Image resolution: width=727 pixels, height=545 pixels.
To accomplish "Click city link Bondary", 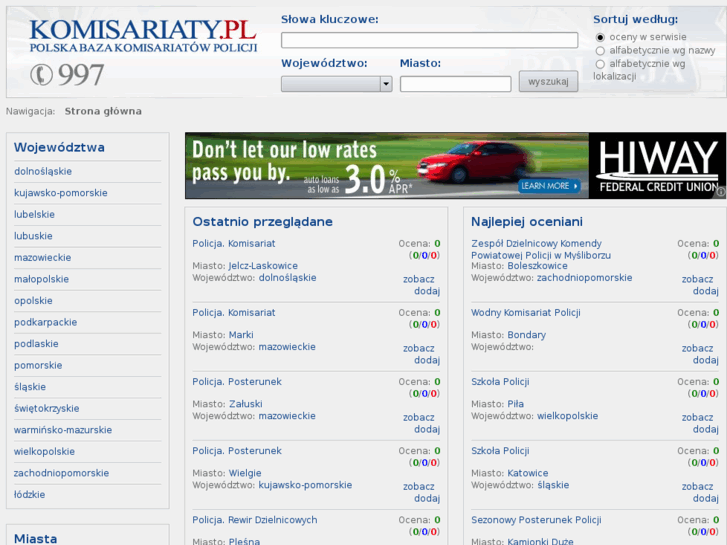I will pyautogui.click(x=526, y=335).
